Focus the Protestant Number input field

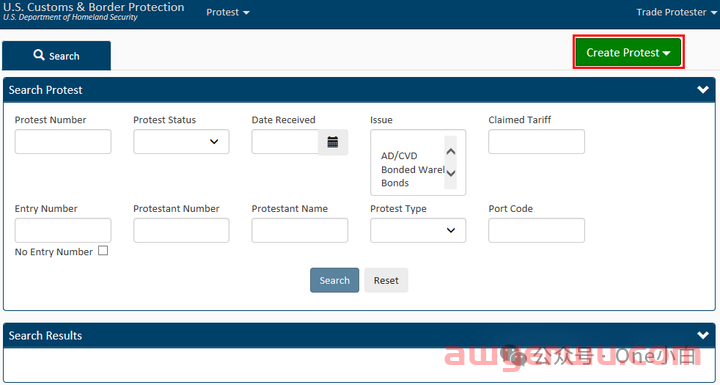tap(181, 230)
